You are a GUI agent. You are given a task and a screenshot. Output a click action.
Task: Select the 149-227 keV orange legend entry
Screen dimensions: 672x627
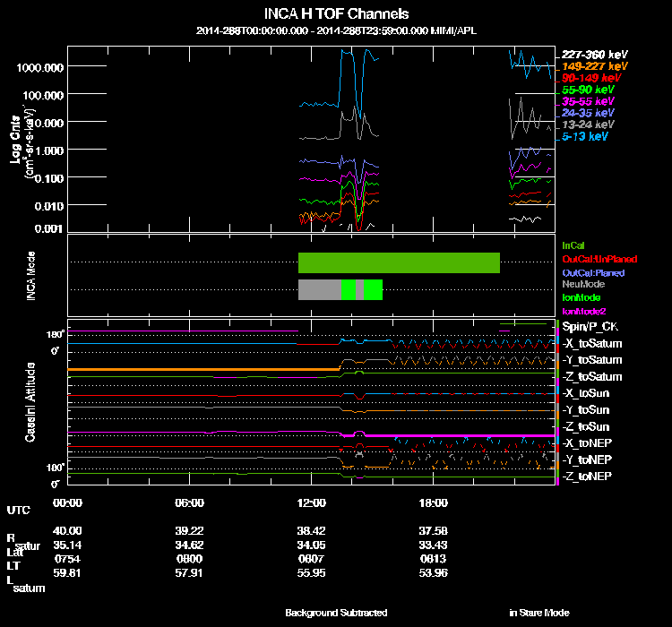click(590, 66)
